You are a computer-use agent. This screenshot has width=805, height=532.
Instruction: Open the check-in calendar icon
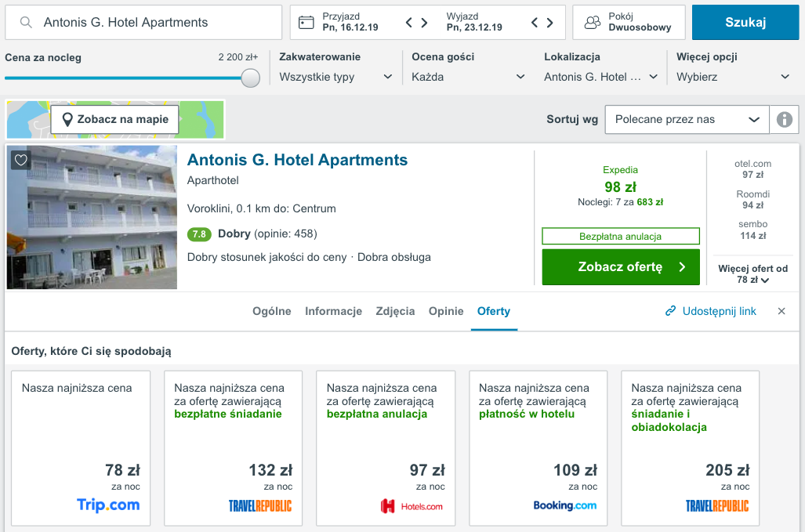pos(306,22)
